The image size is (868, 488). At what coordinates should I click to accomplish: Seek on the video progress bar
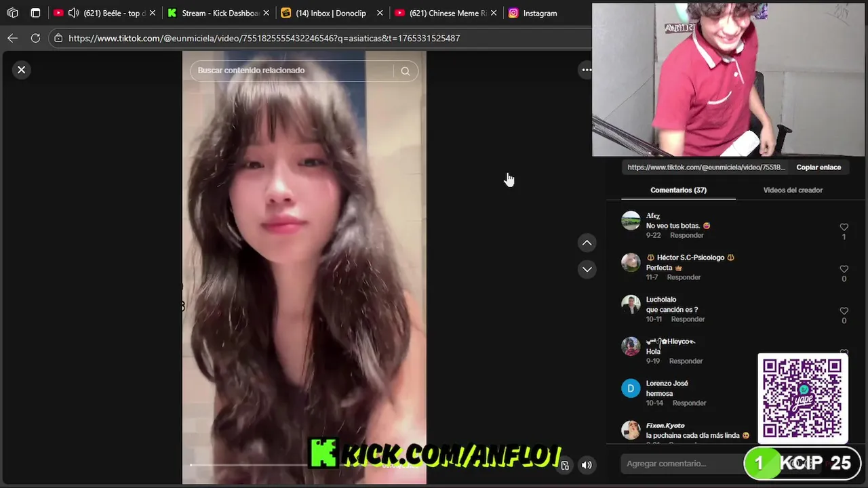click(x=305, y=465)
